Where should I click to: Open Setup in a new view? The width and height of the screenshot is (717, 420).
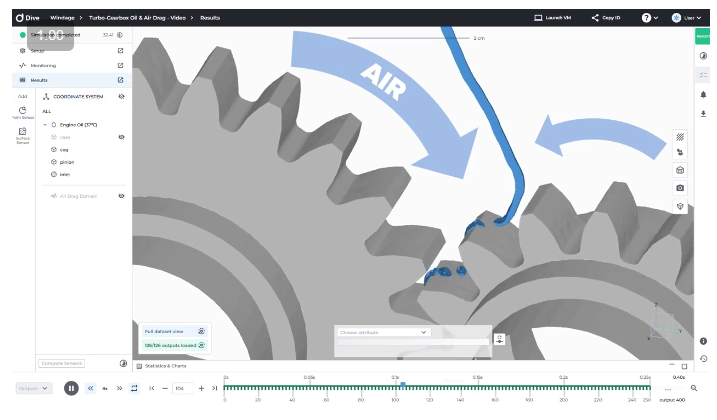pos(120,51)
